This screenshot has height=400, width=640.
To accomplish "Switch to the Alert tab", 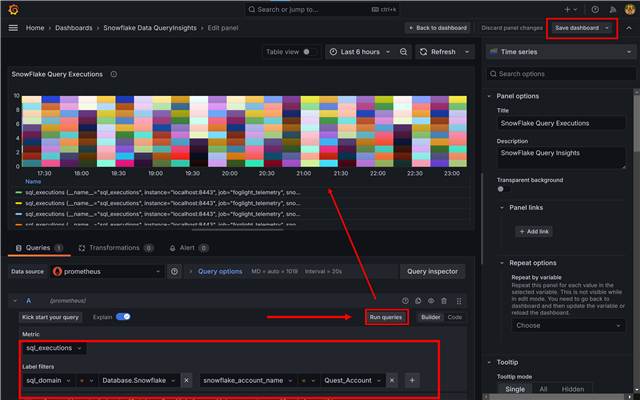I will click(189, 248).
